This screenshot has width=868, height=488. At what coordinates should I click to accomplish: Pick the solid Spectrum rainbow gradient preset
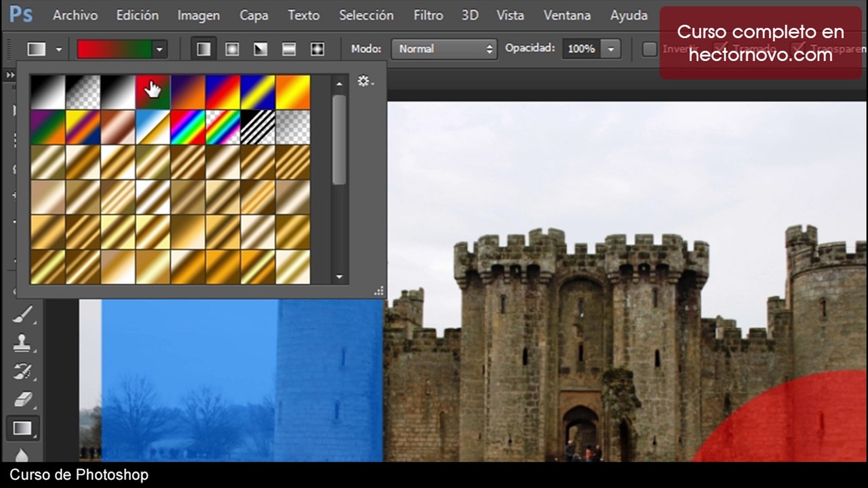pos(188,127)
